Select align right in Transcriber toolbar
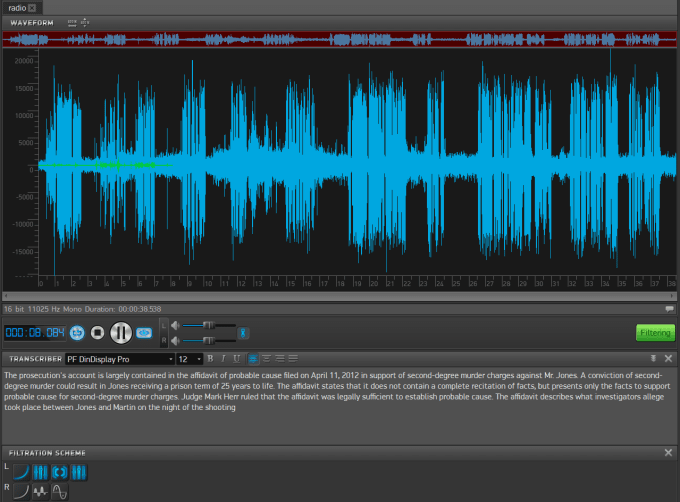680x502 pixels. coord(280,359)
